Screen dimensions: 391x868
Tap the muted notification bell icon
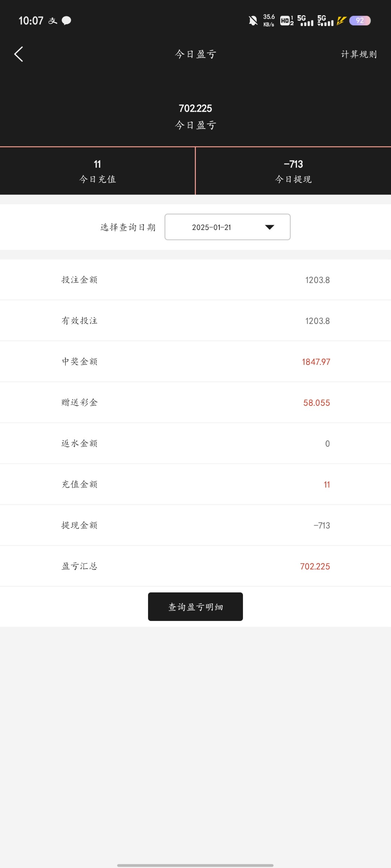click(253, 21)
